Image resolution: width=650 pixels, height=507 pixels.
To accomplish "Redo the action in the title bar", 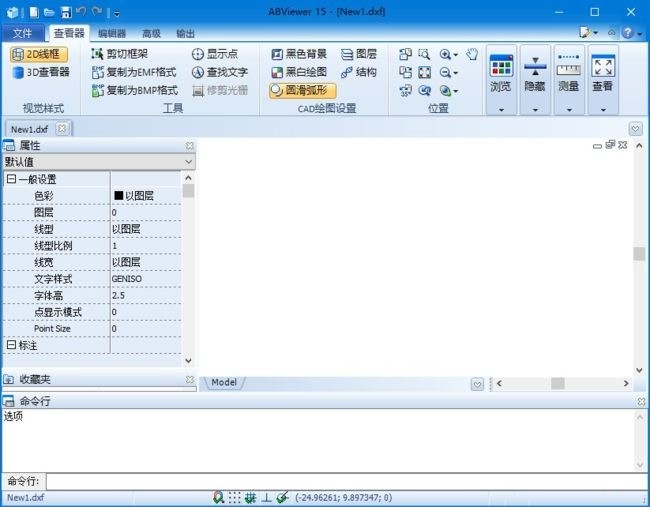I will (97, 12).
